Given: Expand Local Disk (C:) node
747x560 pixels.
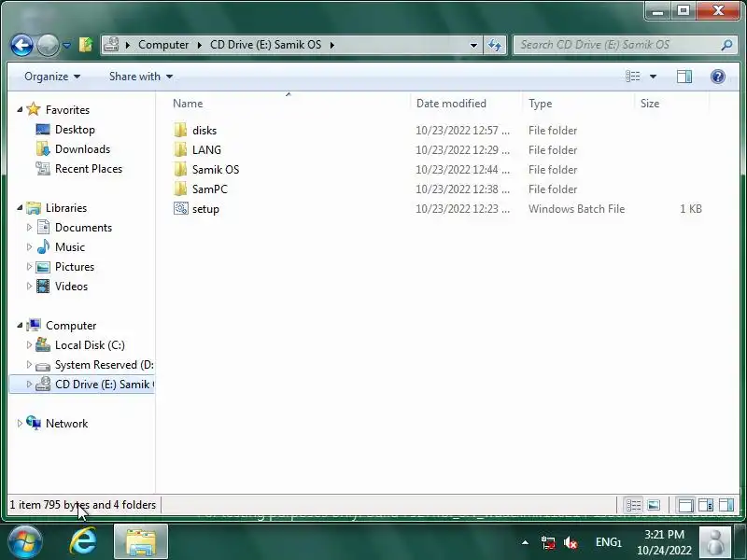Looking at the screenshot, I should coord(29,344).
